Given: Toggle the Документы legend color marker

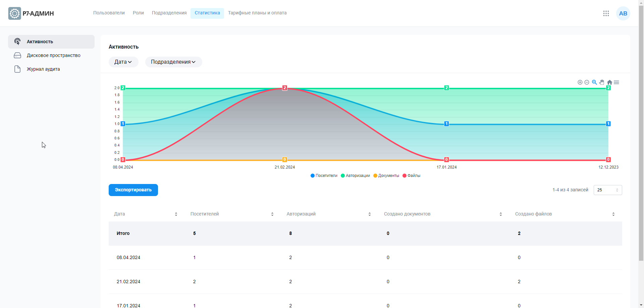Looking at the screenshot, I should click(375, 176).
